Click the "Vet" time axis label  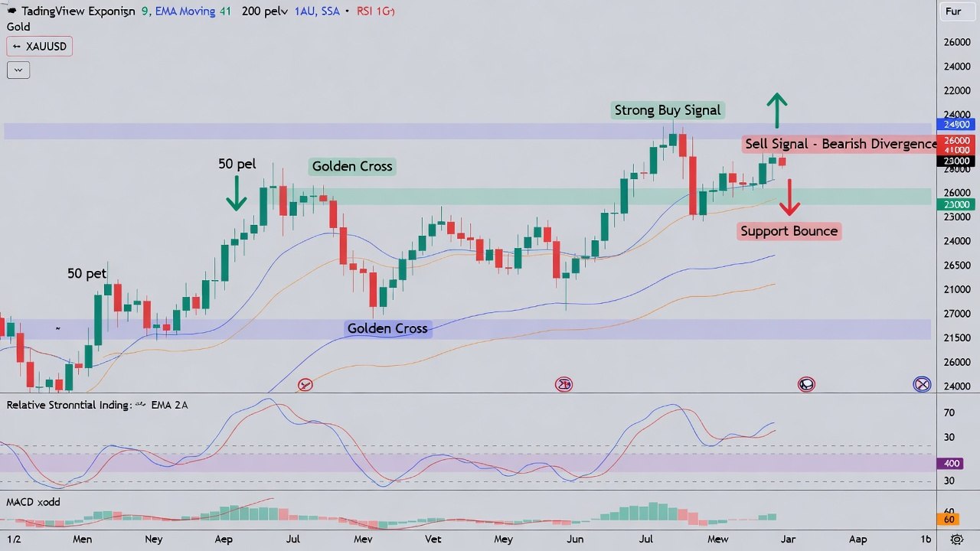click(x=433, y=539)
